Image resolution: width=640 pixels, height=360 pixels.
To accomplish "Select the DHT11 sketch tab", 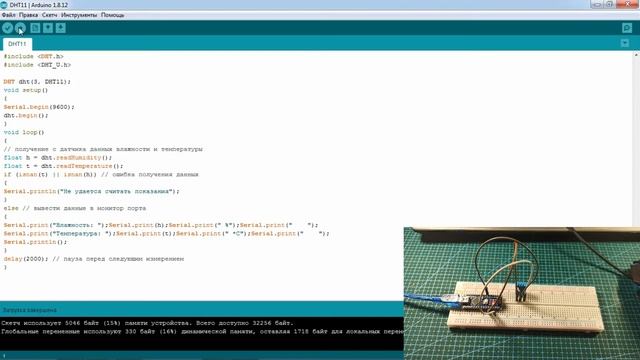I will tap(17, 44).
